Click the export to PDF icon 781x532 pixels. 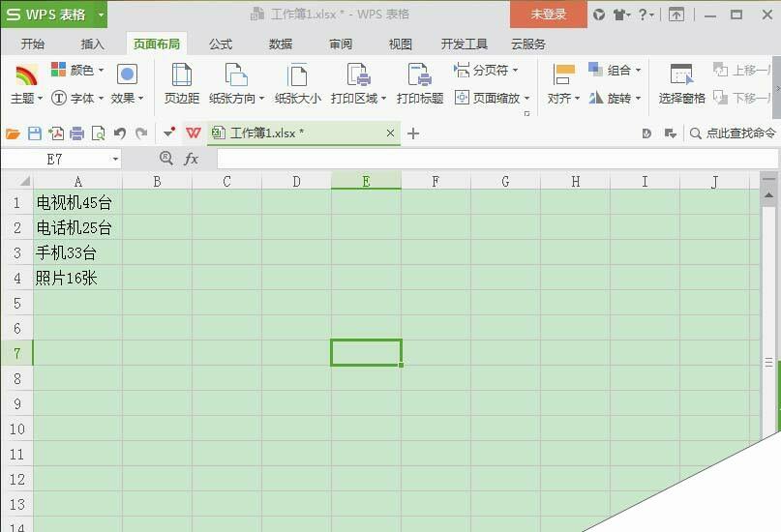pyautogui.click(x=56, y=133)
